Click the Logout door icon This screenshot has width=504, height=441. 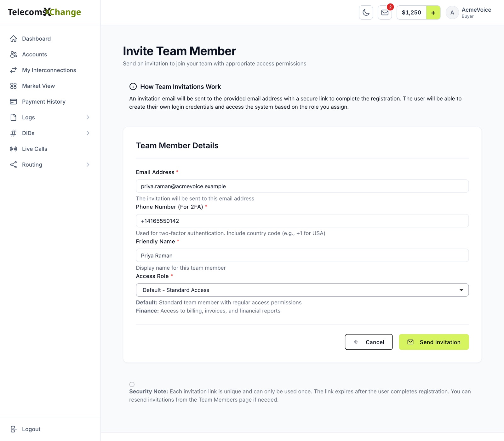point(13,429)
